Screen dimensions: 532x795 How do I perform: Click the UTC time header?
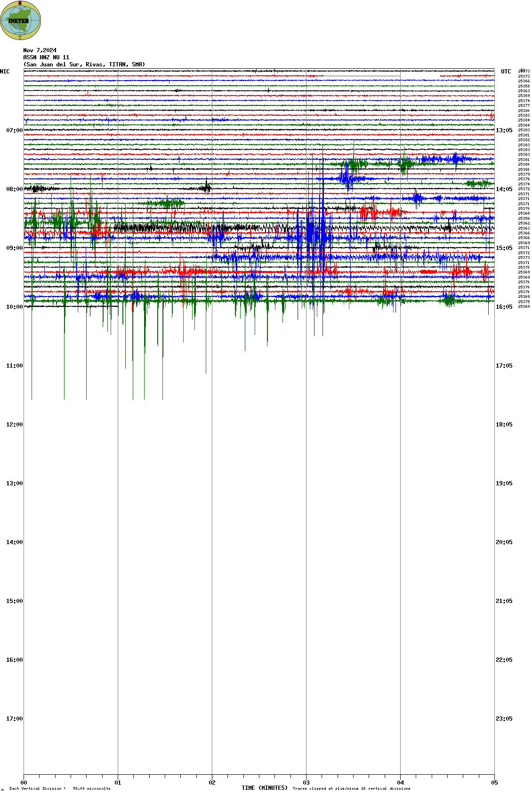pyautogui.click(x=506, y=72)
